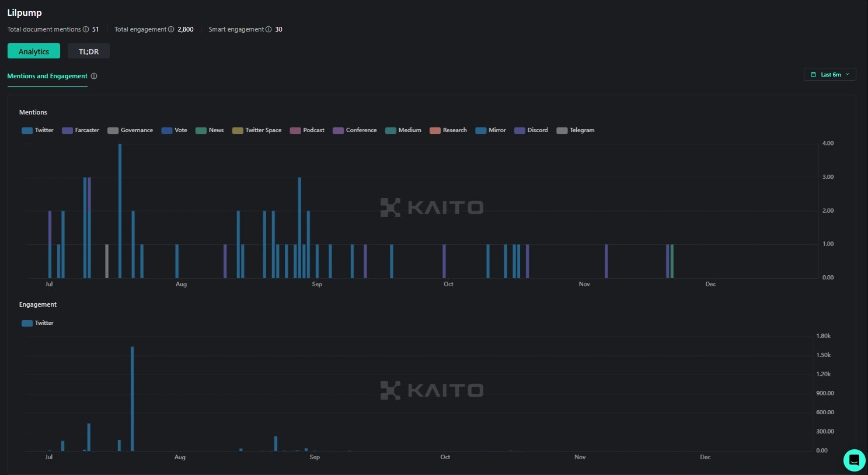Hide the Governance series in Mentions chart
The image size is (868, 475).
tap(130, 130)
